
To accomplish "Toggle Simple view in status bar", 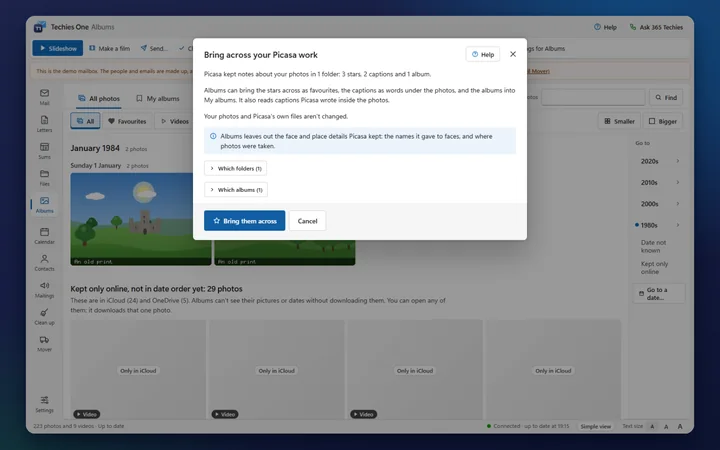I will pyautogui.click(x=596, y=426).
